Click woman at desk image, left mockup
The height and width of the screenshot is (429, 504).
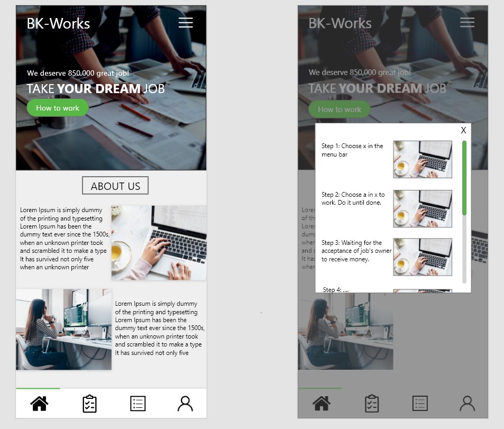click(63, 330)
